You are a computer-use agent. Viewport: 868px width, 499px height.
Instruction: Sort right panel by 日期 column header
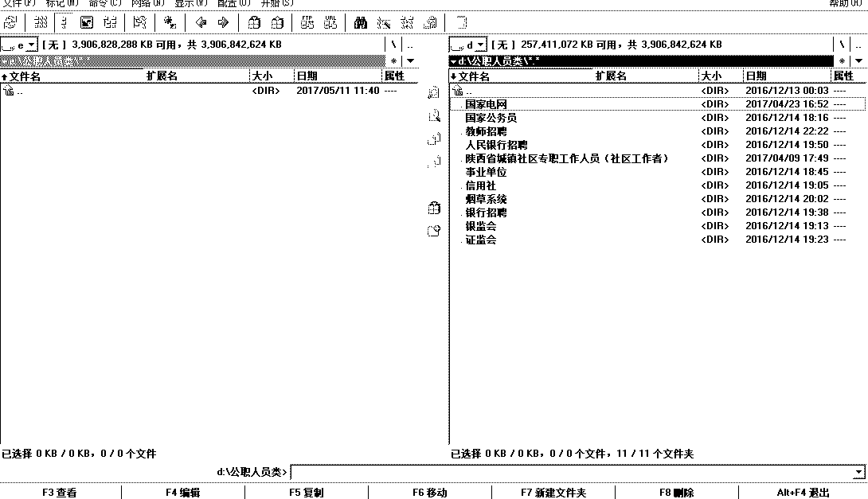coord(787,76)
